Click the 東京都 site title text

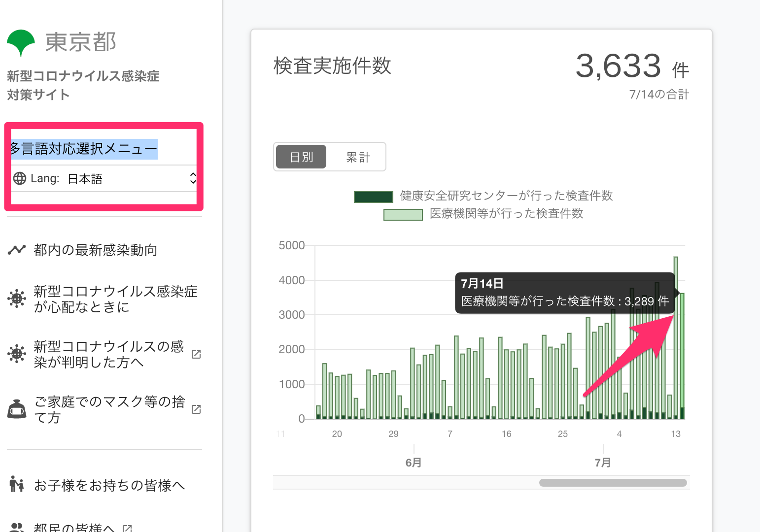click(81, 42)
